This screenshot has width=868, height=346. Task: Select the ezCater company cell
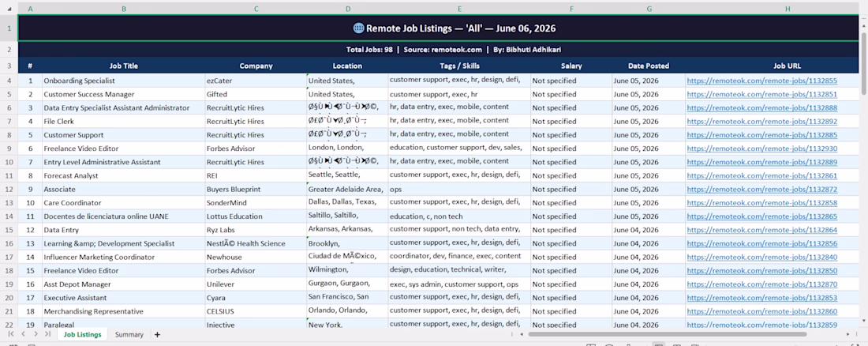pos(256,81)
